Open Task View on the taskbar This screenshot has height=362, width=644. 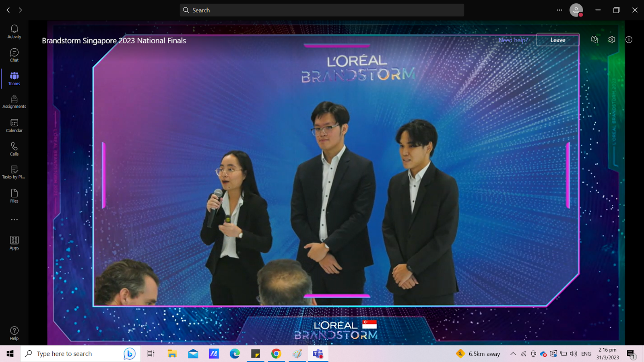[x=151, y=354]
